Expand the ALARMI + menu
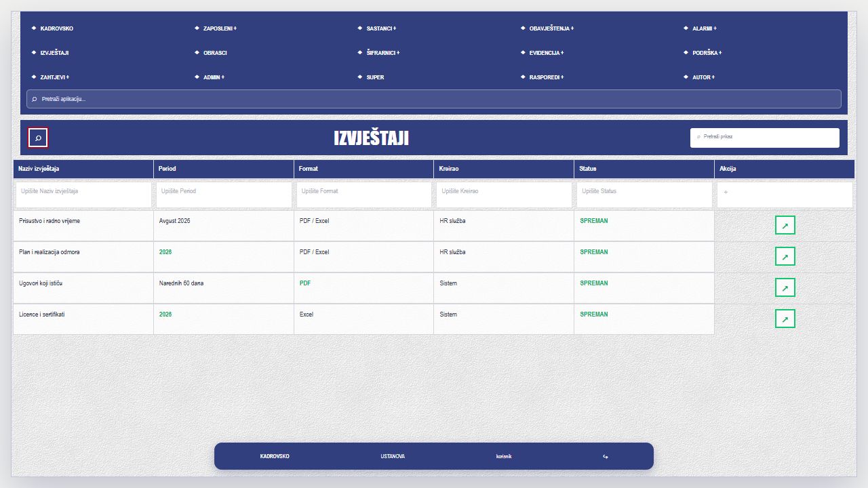This screenshot has height=488, width=868. click(x=704, y=28)
